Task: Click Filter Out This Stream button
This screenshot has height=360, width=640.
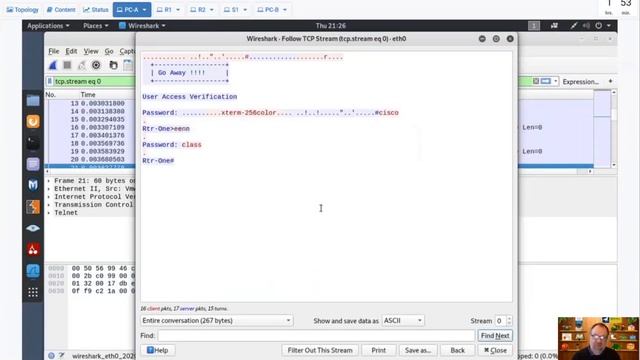Action: point(320,350)
